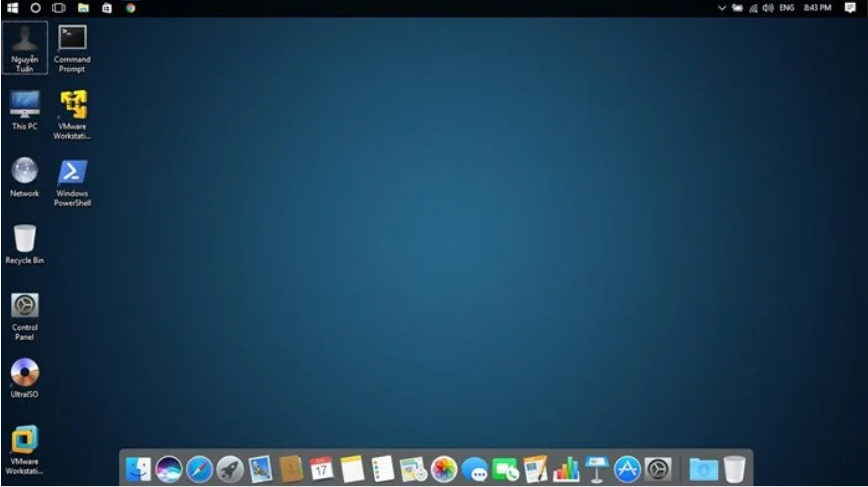
Task: Select the Nguyễn Tuấn user folder icon
Action: [25, 48]
